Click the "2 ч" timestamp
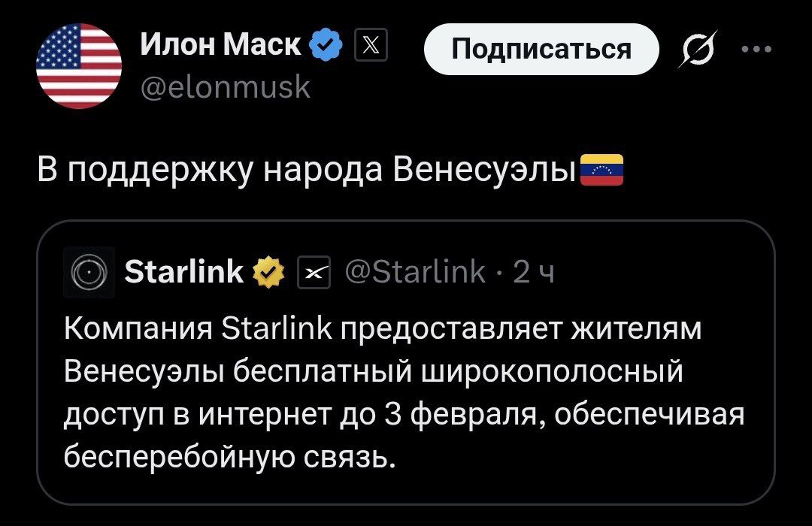812x526 pixels. click(x=534, y=271)
